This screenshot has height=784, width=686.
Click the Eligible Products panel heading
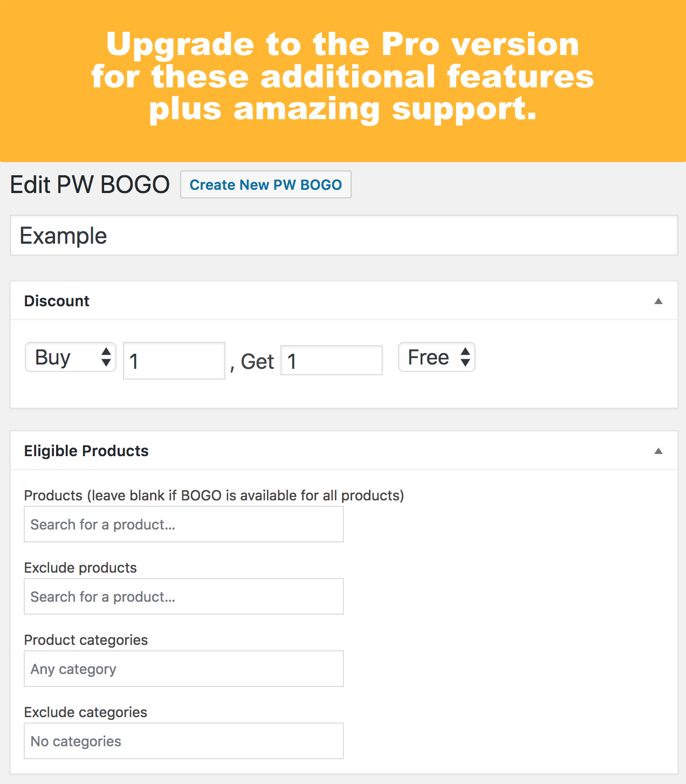[x=86, y=451]
